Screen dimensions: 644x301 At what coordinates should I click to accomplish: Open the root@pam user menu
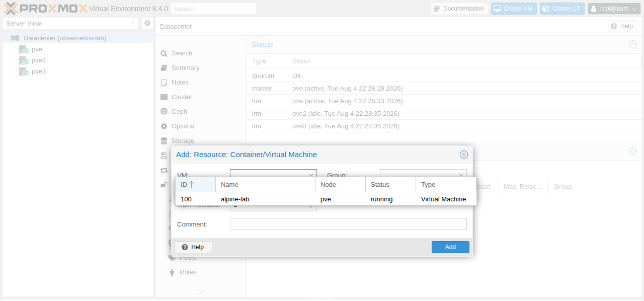click(614, 9)
